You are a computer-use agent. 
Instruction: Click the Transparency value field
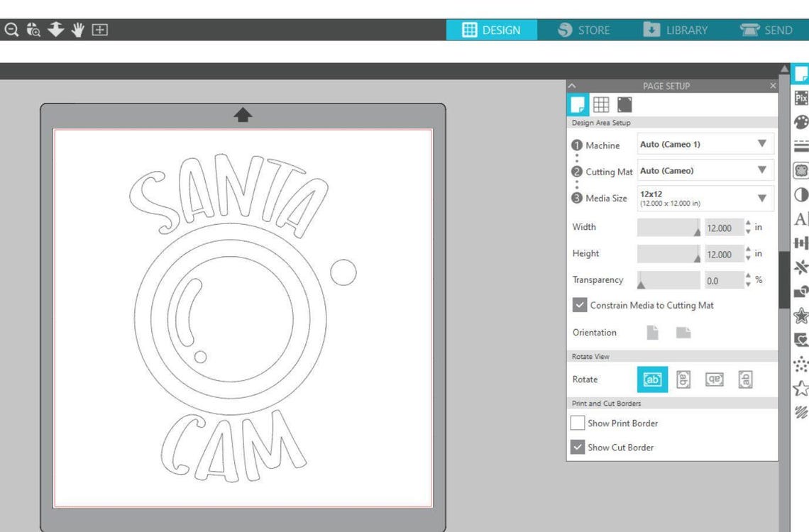(724, 280)
